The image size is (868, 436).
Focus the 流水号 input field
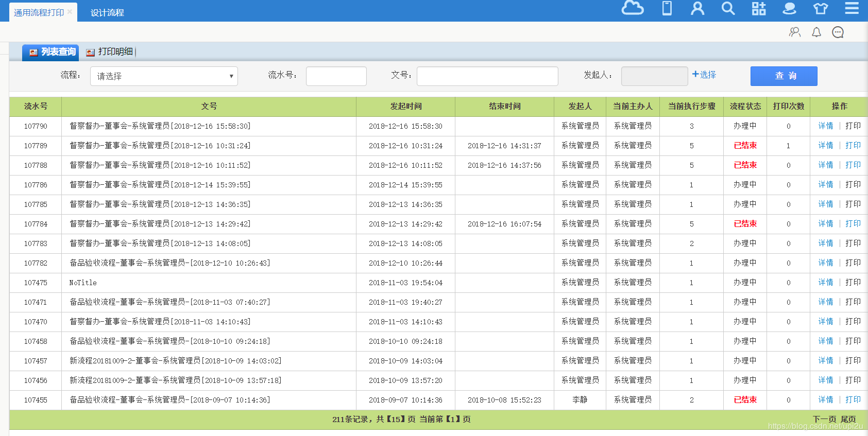coord(336,76)
